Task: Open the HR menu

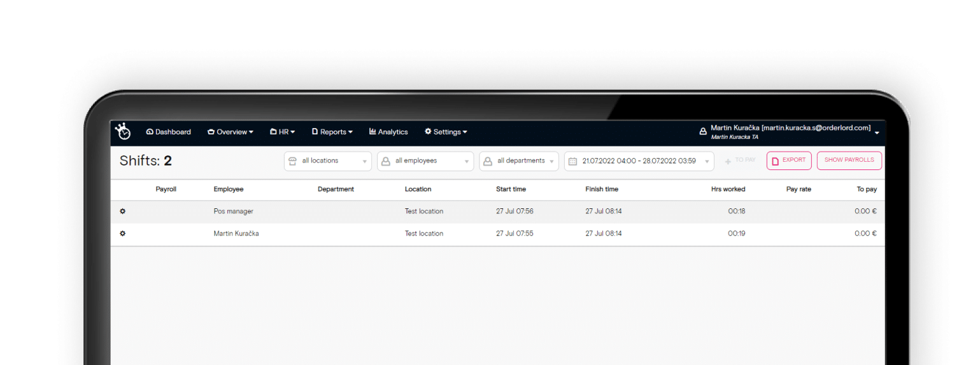Action: pyautogui.click(x=283, y=132)
